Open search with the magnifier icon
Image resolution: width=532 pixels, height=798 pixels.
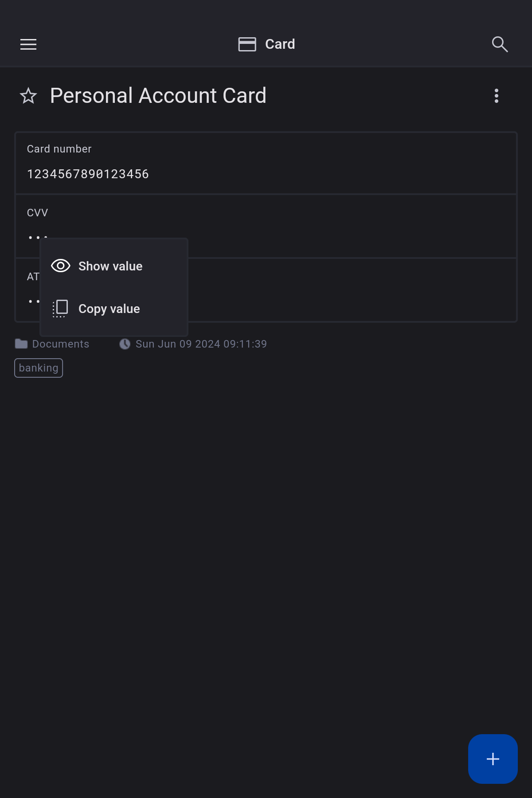coord(500,44)
